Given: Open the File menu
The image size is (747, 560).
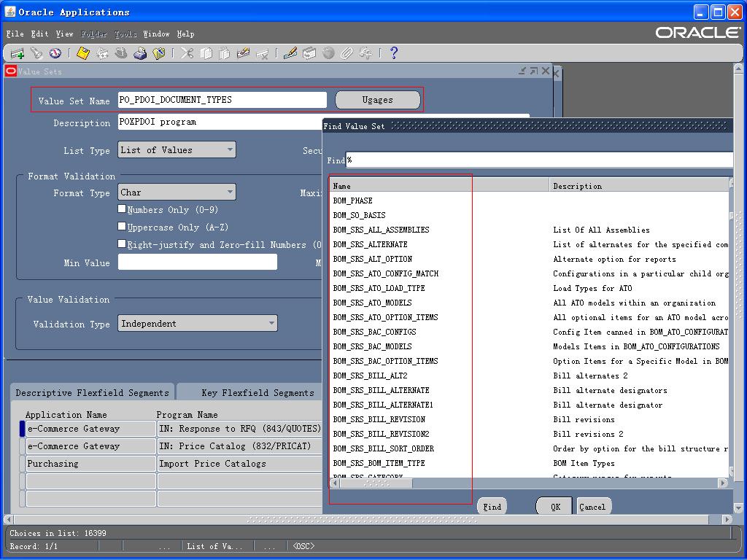Looking at the screenshot, I should tap(15, 34).
